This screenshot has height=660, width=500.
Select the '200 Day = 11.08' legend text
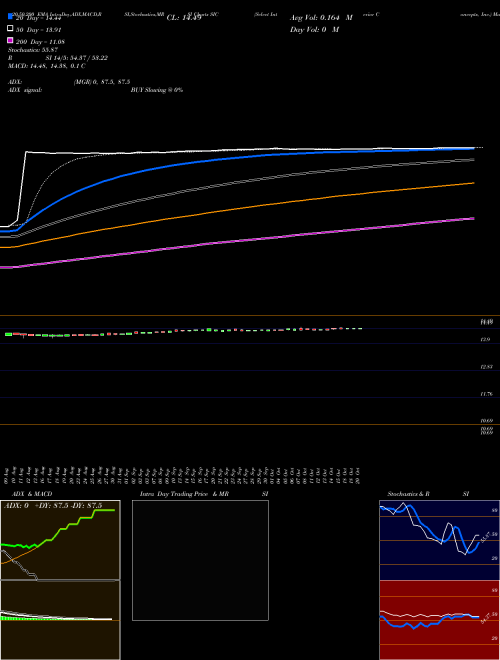coord(40,42)
